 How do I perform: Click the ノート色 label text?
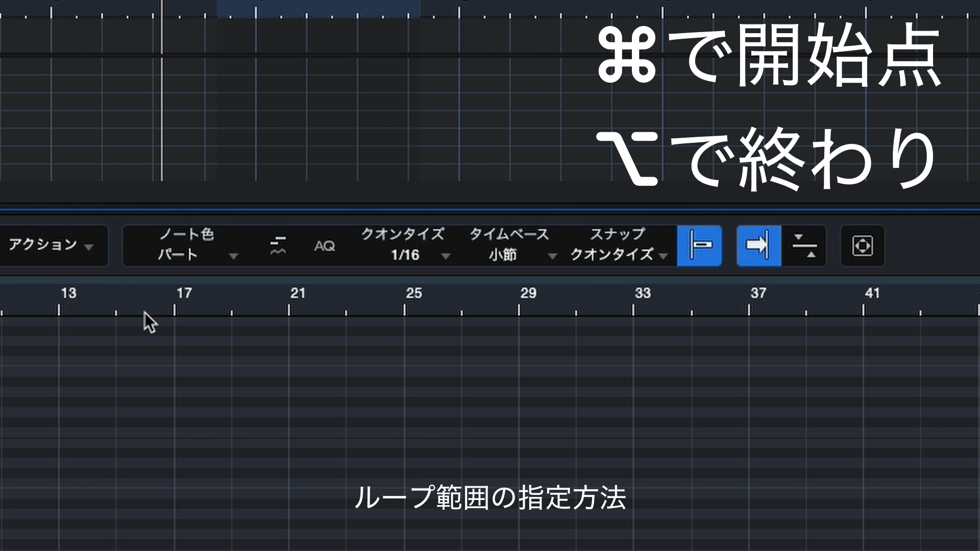[x=186, y=234]
